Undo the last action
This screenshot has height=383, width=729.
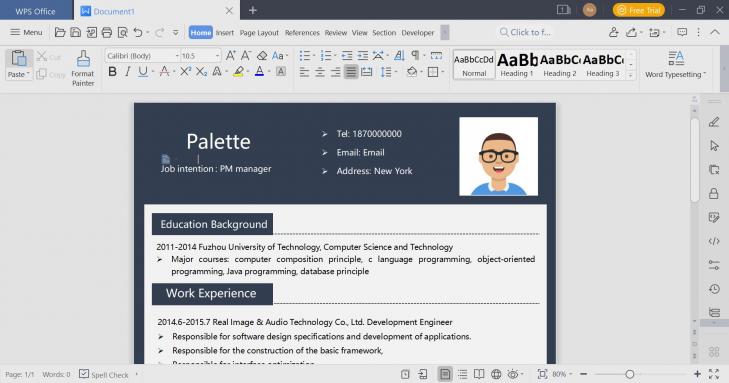(138, 33)
